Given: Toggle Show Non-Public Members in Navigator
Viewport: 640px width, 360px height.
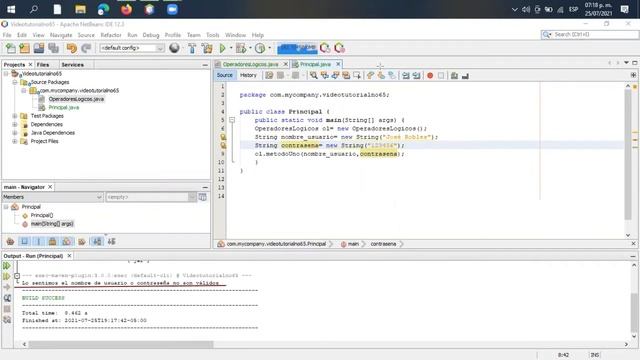Looking at the screenshot, I should pyautogui.click(x=53, y=242).
